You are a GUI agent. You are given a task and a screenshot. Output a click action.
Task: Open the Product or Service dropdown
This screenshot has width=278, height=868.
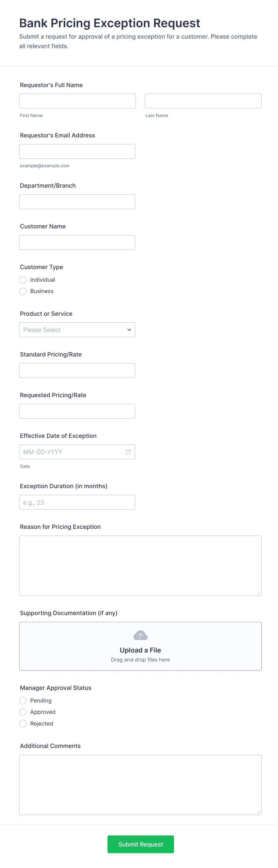pos(77,330)
